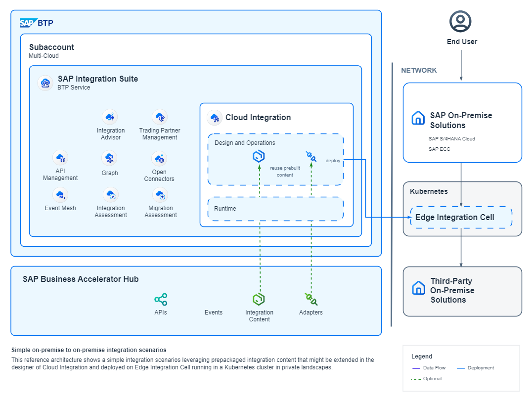Click the Data Flow legend line swatch
Image resolution: width=532 pixels, height=402 pixels.
tap(415, 368)
